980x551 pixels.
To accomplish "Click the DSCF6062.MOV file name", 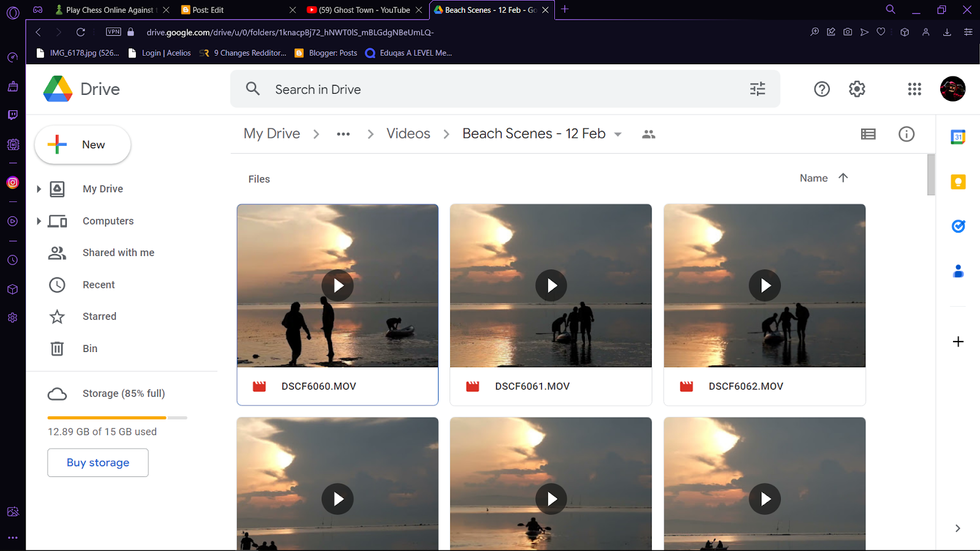I will pos(746,386).
